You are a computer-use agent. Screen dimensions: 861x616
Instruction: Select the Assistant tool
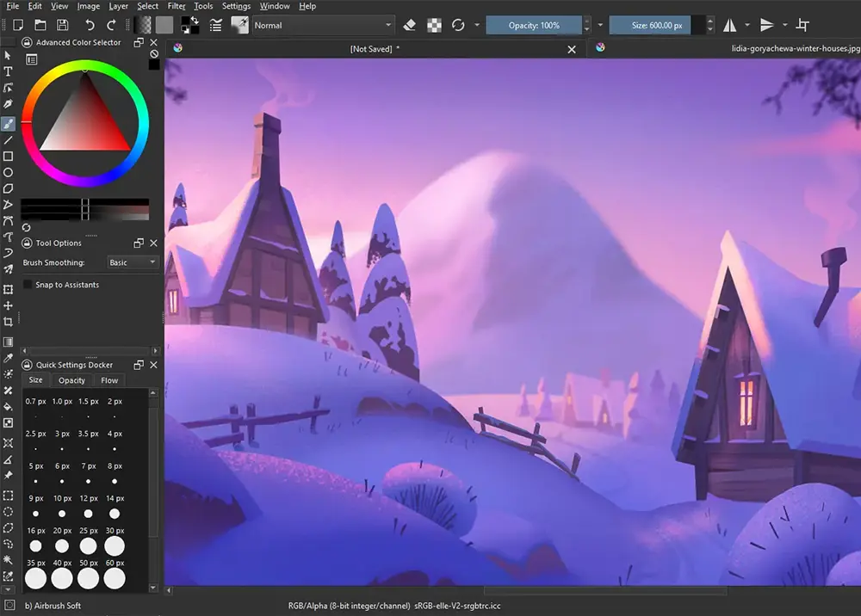click(8, 443)
